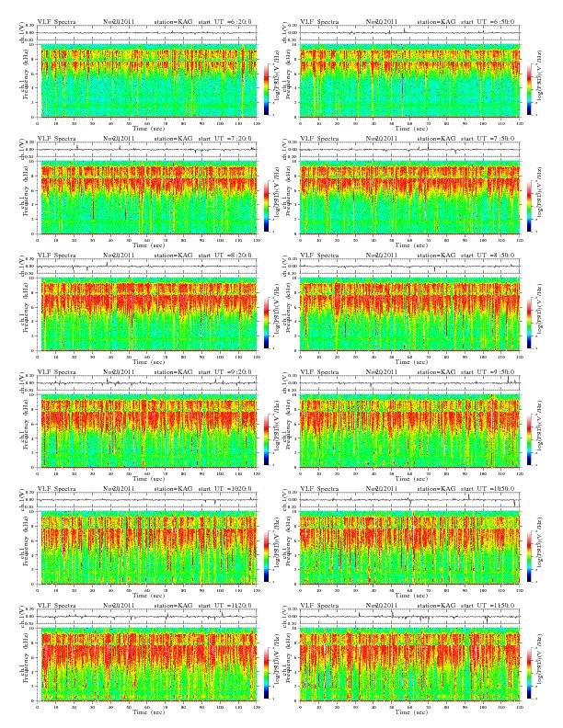This screenshot has height=728, width=563.
Task: Click the ch.1 waveform strip above the 10:50:0 spectrogram
Action: coord(409,500)
